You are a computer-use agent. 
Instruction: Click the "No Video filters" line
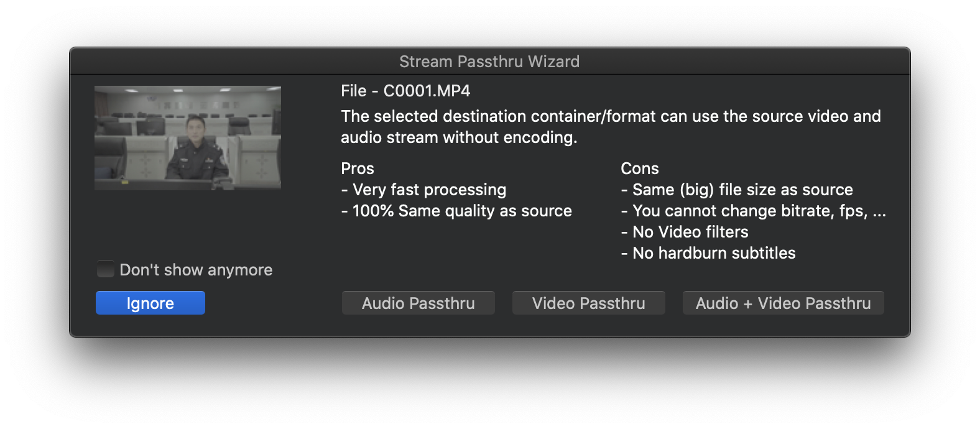tap(690, 232)
